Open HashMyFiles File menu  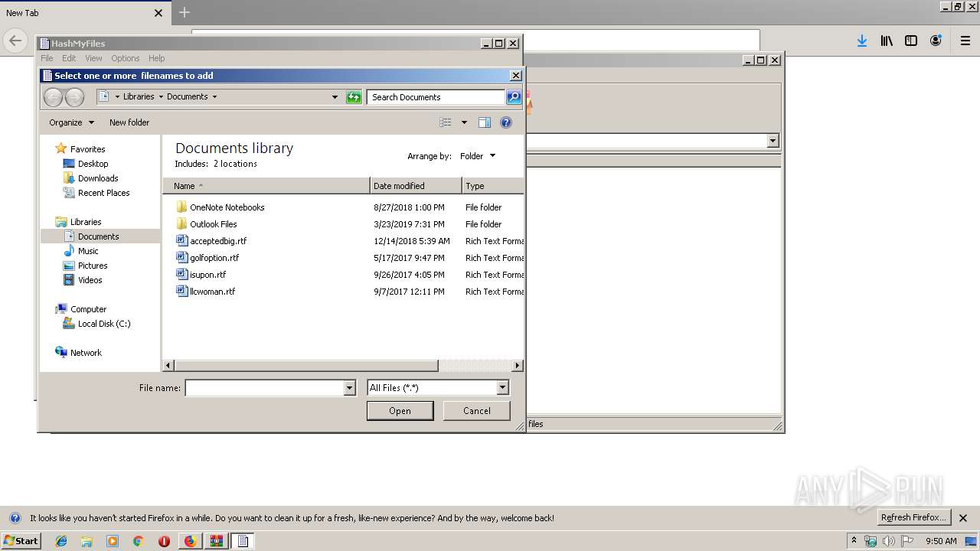pos(47,58)
